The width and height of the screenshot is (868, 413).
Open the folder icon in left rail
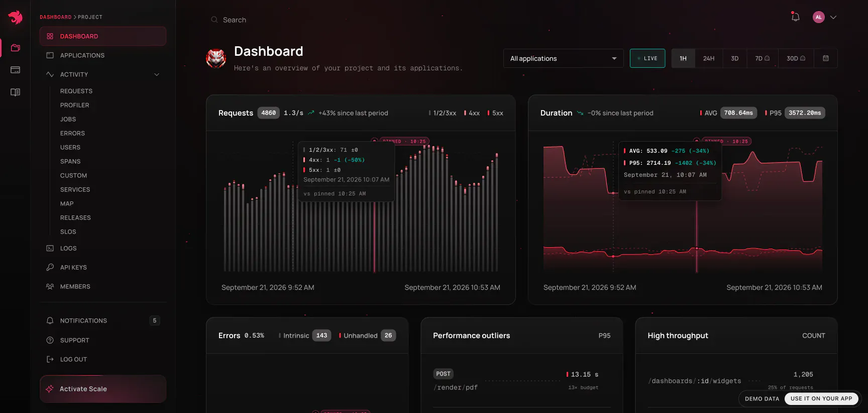tap(16, 48)
